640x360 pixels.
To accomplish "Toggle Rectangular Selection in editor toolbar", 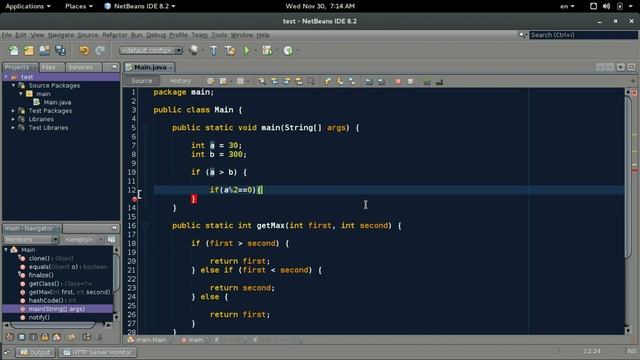I will [311, 82].
